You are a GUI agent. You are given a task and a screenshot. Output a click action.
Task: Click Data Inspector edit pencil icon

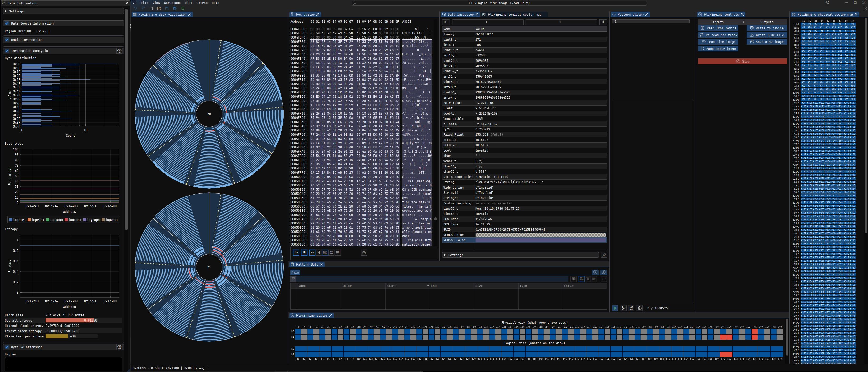[604, 255]
